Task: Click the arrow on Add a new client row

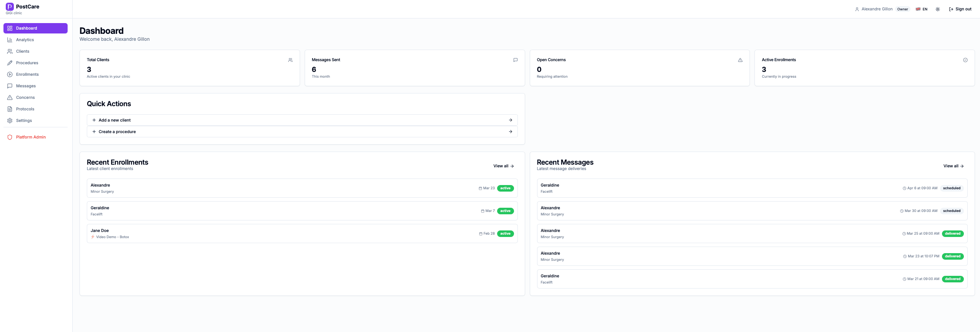Action: click(x=511, y=120)
